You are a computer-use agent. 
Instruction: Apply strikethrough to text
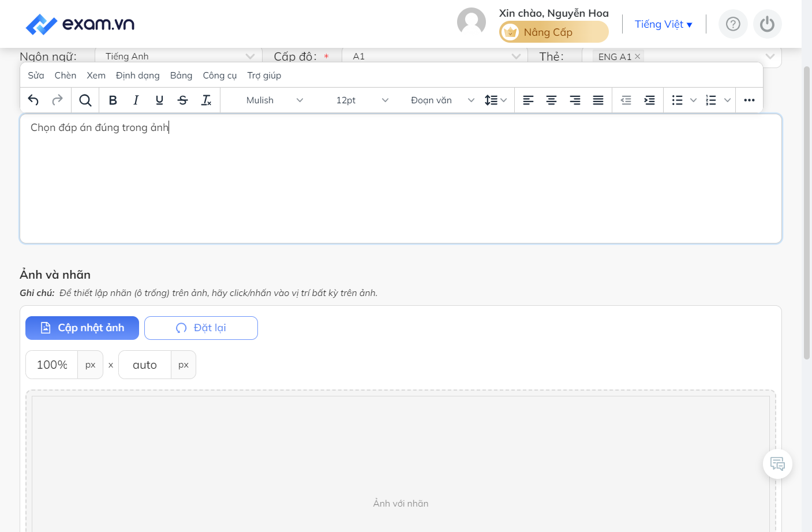tap(183, 100)
